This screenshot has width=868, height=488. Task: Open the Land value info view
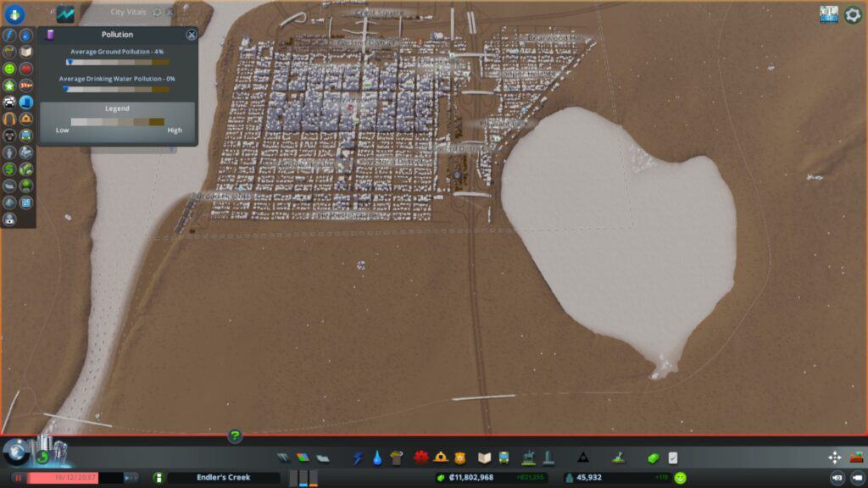pyautogui.click(x=9, y=169)
